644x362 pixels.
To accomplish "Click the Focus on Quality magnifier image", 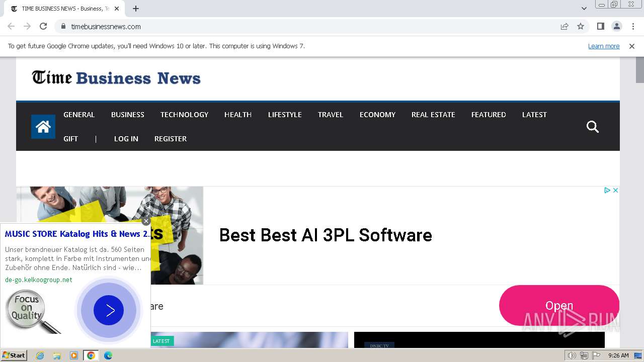I will (x=33, y=312).
